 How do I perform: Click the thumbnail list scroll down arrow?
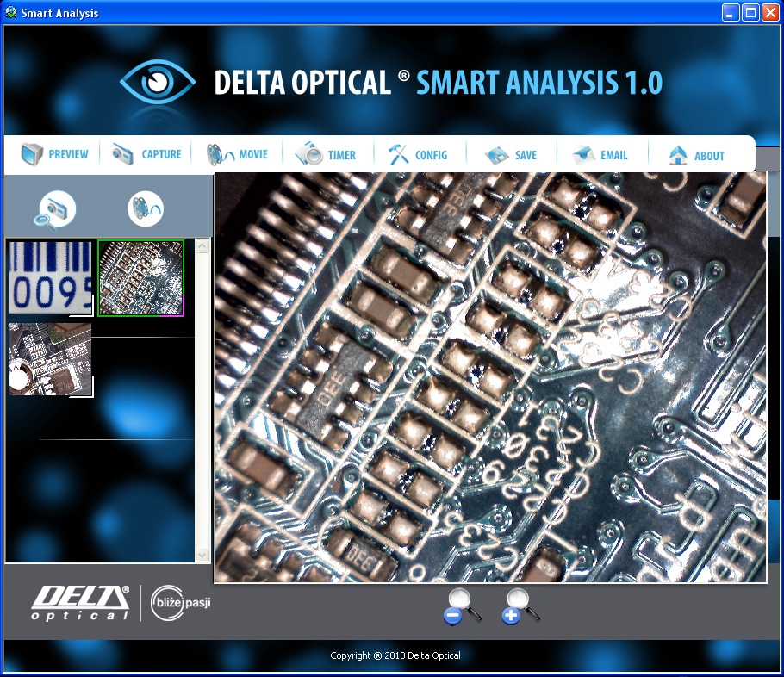click(x=202, y=555)
